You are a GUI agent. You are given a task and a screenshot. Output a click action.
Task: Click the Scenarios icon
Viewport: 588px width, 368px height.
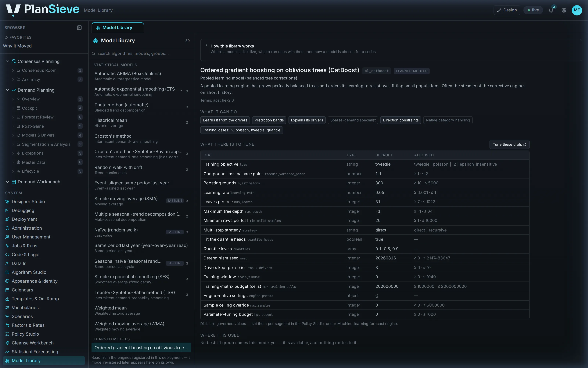(7, 316)
